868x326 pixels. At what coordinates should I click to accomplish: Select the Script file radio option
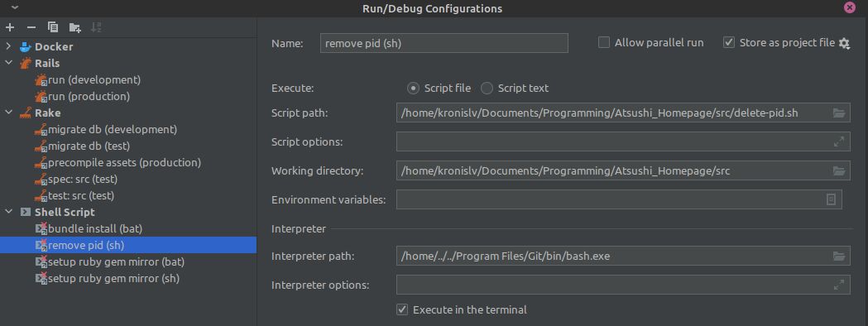point(413,88)
